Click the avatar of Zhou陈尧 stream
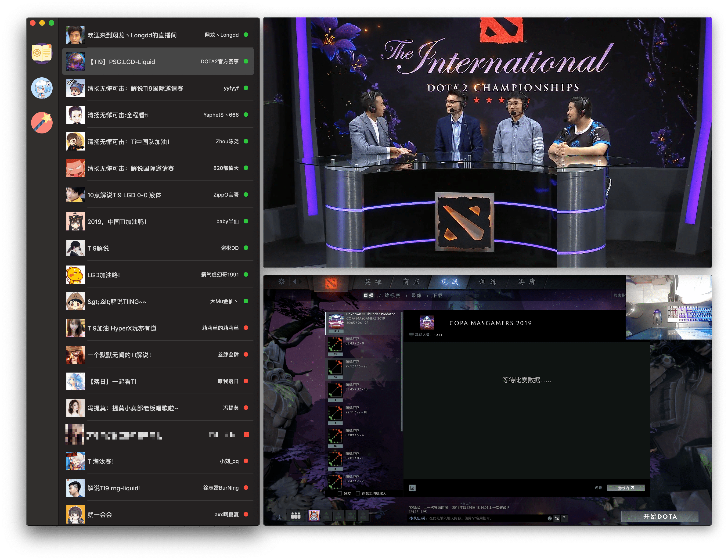The image size is (728, 560). pos(75,141)
